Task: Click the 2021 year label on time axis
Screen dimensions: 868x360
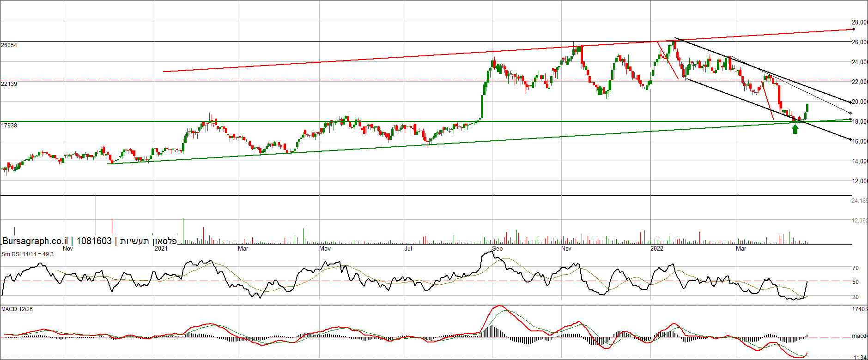Action: tap(161, 249)
